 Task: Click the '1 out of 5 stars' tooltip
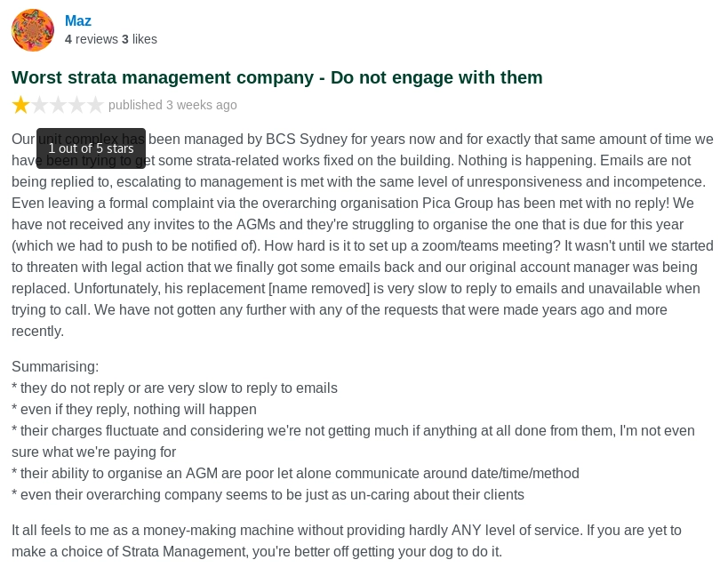tap(91, 148)
